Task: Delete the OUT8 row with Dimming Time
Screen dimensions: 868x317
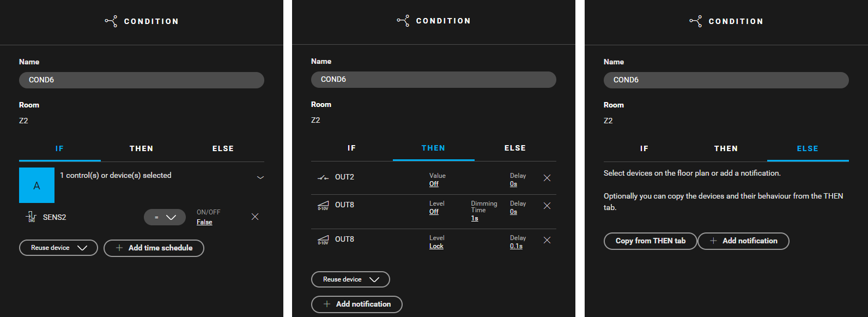Action: click(547, 206)
